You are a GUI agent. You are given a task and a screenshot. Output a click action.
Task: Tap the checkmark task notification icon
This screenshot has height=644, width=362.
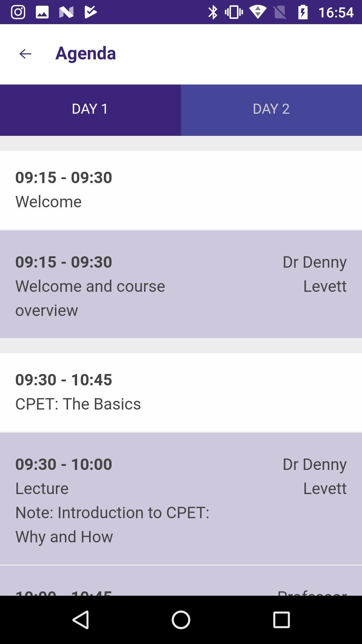click(90, 12)
